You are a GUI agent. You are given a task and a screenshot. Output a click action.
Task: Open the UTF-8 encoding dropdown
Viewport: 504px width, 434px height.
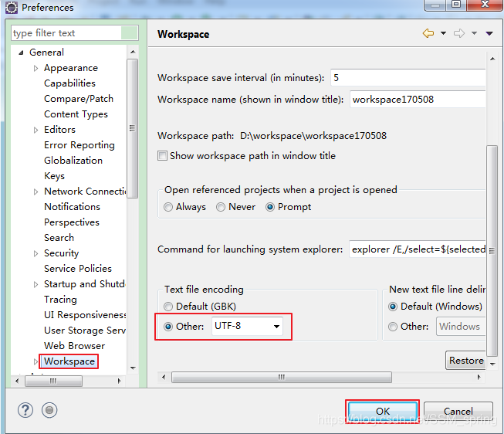pos(276,326)
